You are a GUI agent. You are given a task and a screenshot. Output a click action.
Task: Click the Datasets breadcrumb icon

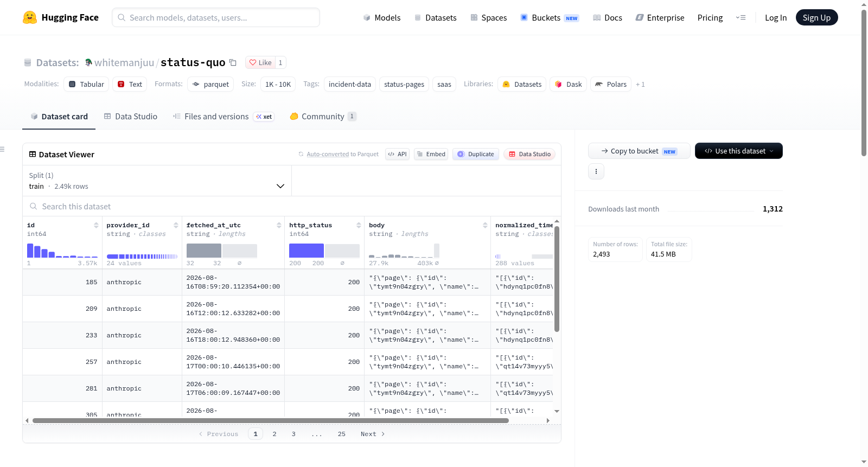click(28, 62)
